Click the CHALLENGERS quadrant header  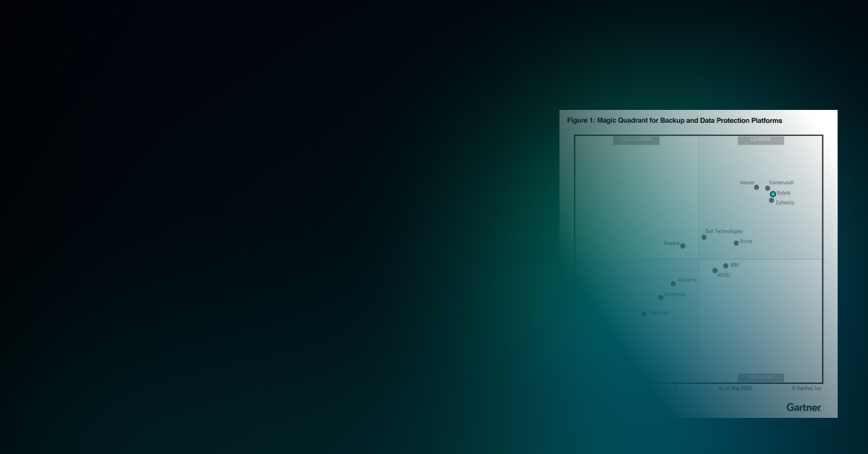635,139
